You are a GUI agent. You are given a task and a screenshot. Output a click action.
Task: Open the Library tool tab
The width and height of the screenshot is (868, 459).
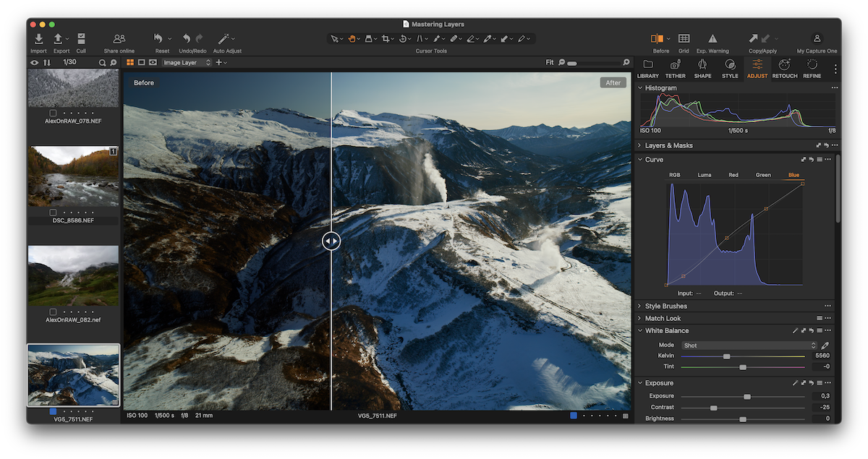coord(648,69)
